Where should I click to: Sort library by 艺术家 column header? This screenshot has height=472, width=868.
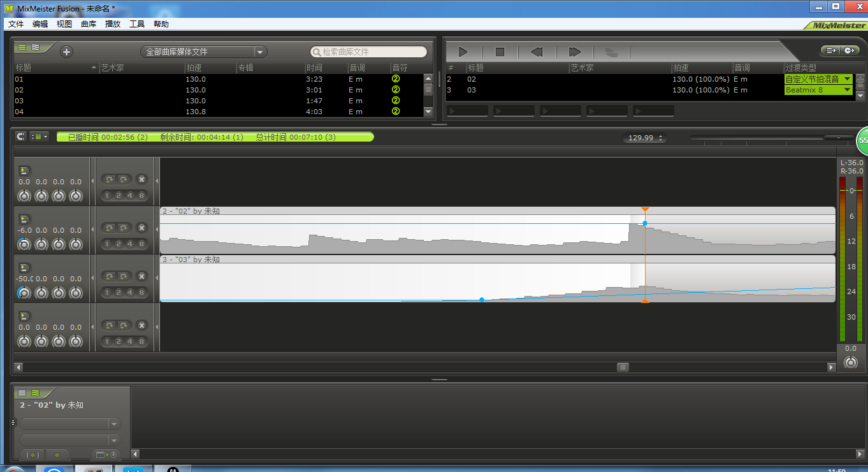[x=141, y=68]
